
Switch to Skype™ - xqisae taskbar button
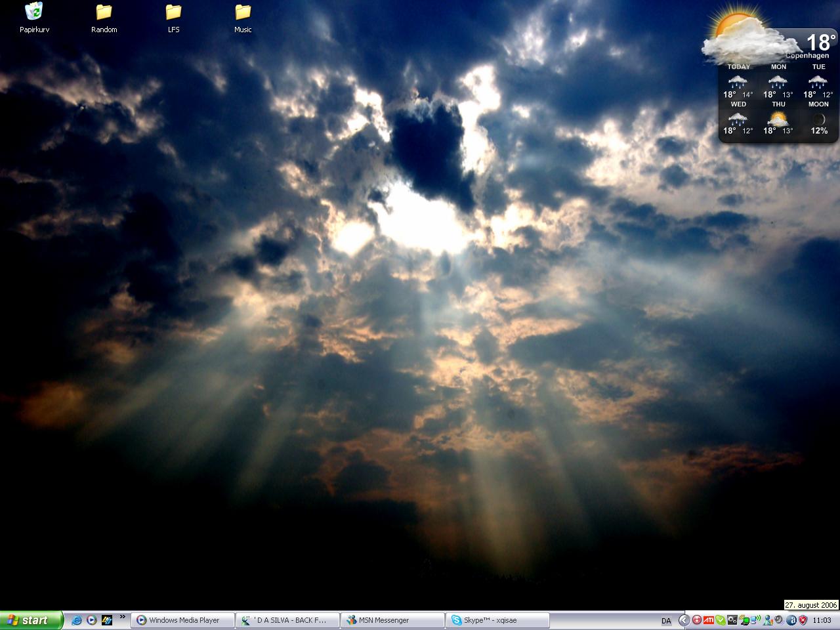498,620
